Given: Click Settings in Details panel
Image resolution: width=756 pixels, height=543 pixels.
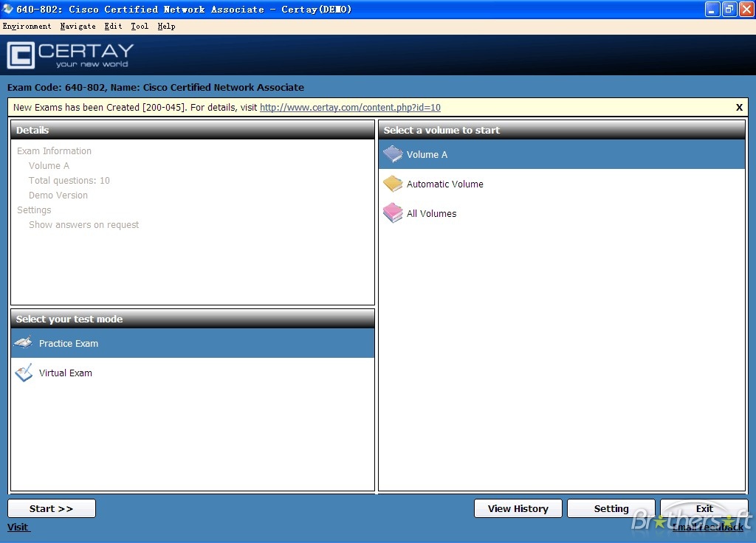Looking at the screenshot, I should [x=34, y=210].
